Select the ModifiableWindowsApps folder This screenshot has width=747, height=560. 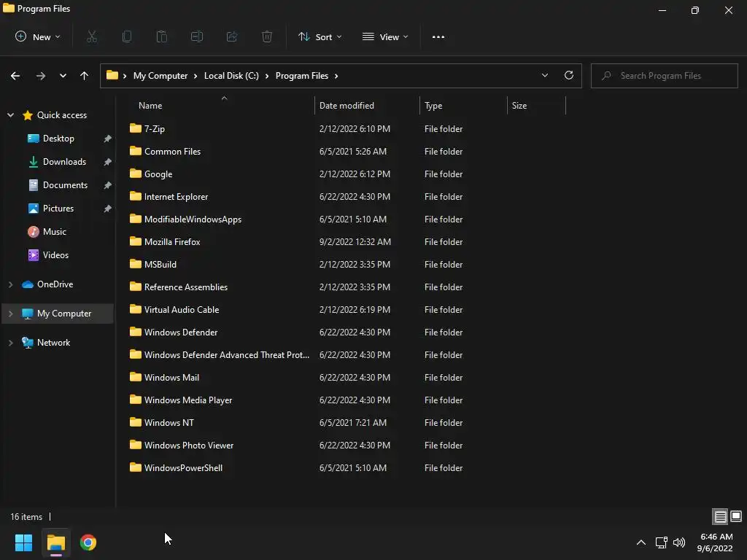pyautogui.click(x=193, y=219)
